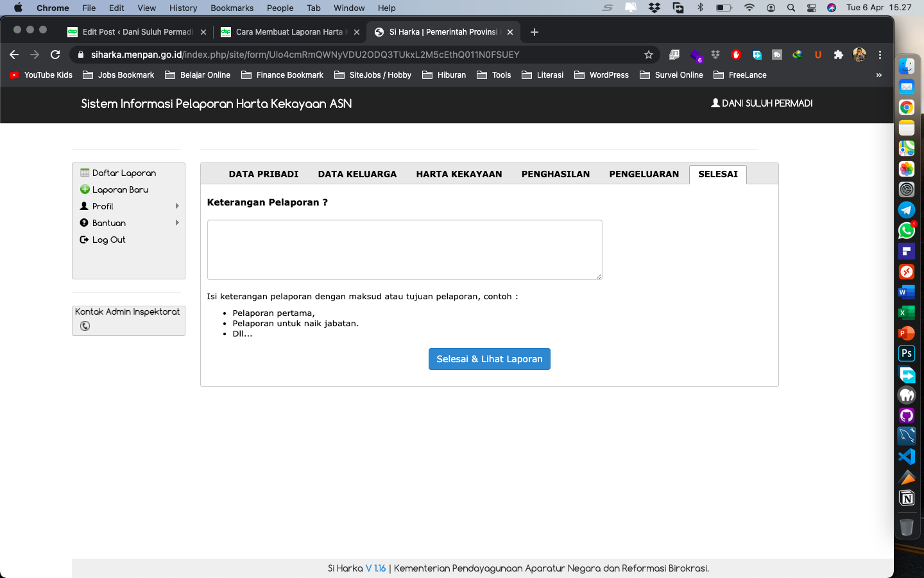Image resolution: width=924 pixels, height=578 pixels.
Task: Expand the Bantuan submenu arrow
Action: 177,223
